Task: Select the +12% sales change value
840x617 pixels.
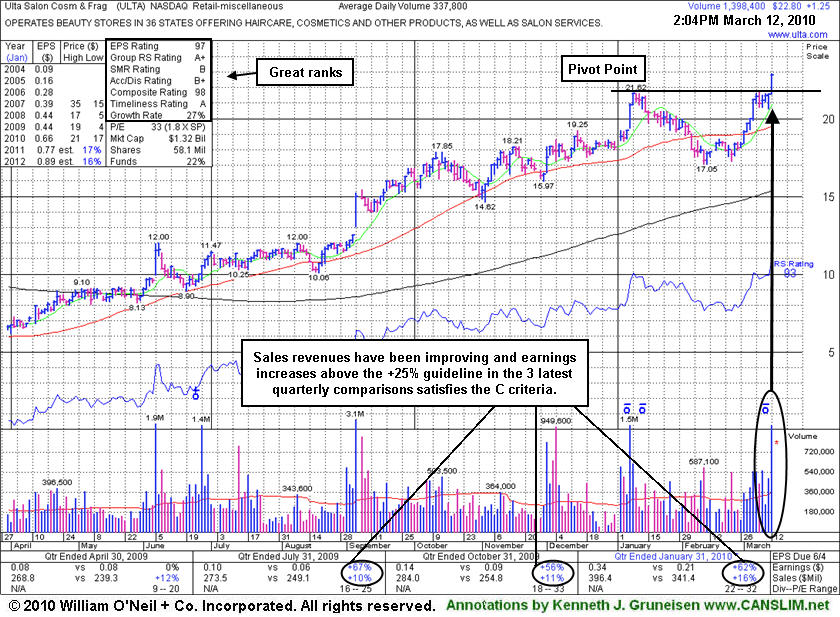Action: [x=167, y=578]
